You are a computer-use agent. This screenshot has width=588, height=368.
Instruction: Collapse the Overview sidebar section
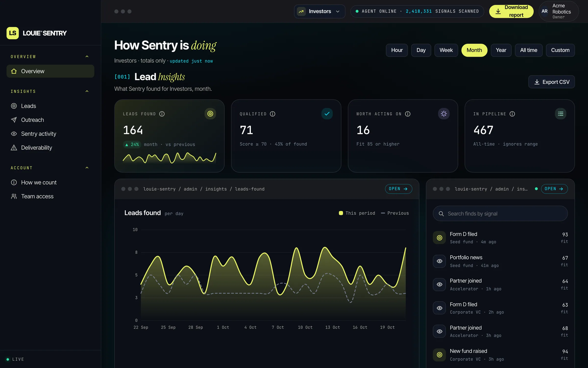[x=87, y=57]
